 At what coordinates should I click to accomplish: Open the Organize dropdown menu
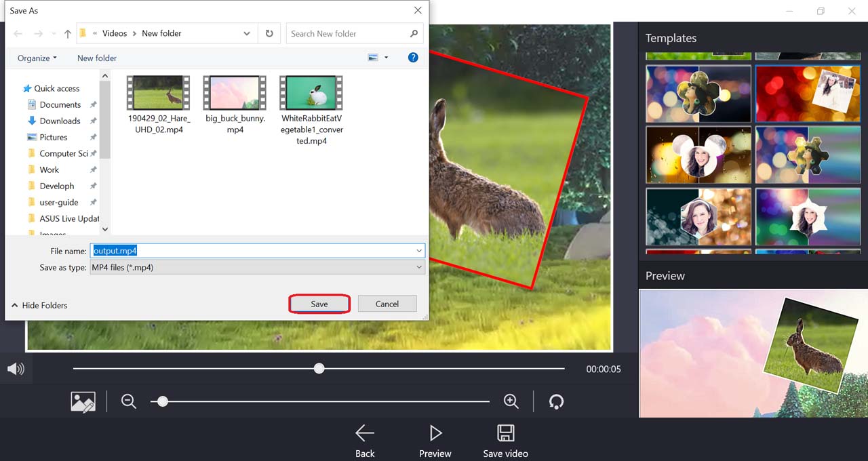37,58
